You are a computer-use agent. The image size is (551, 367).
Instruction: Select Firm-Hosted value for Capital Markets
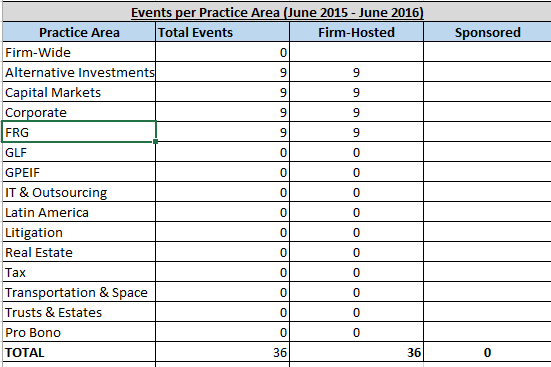356,92
